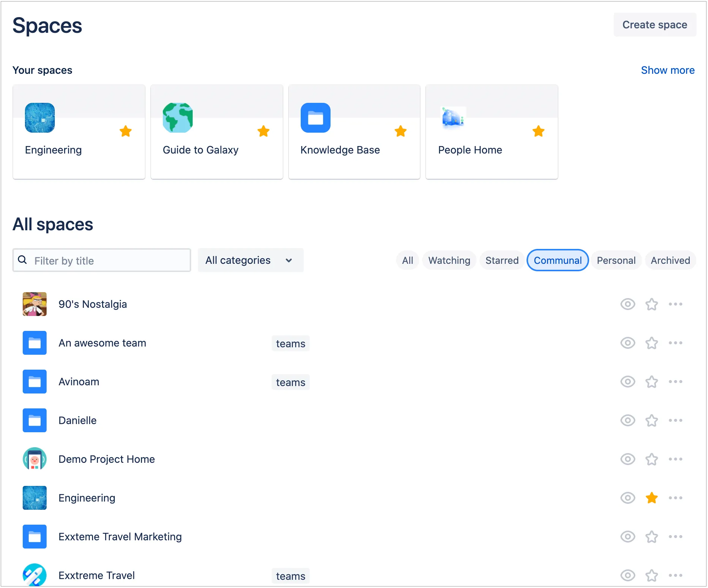Star the Exxtreme Travel space
708x588 pixels.
[652, 575]
